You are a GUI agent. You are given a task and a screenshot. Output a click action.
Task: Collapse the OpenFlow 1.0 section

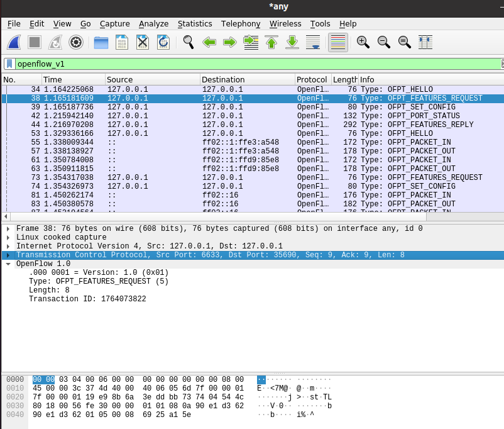pyautogui.click(x=8, y=264)
